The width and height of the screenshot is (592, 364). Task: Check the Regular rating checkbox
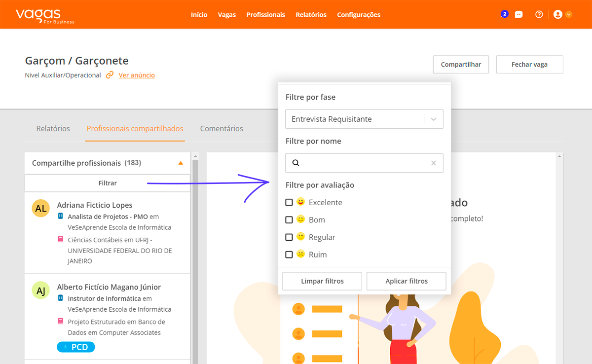(x=289, y=237)
